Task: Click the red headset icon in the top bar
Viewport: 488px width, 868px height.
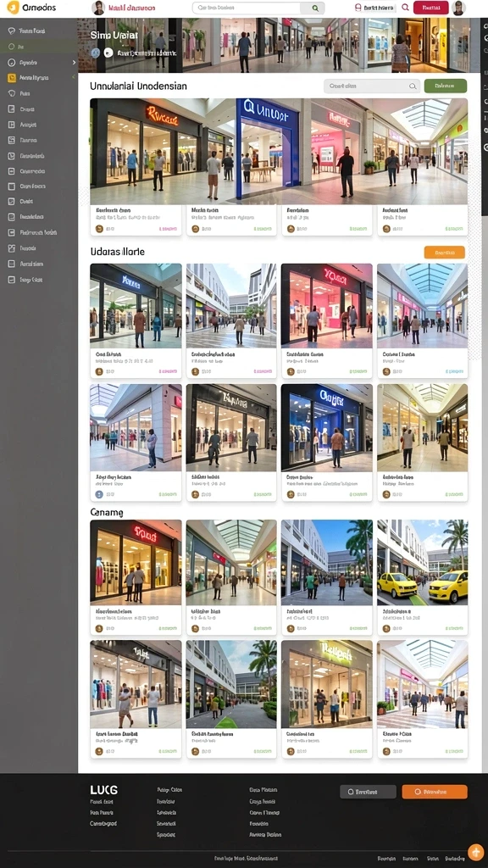Action: click(358, 8)
